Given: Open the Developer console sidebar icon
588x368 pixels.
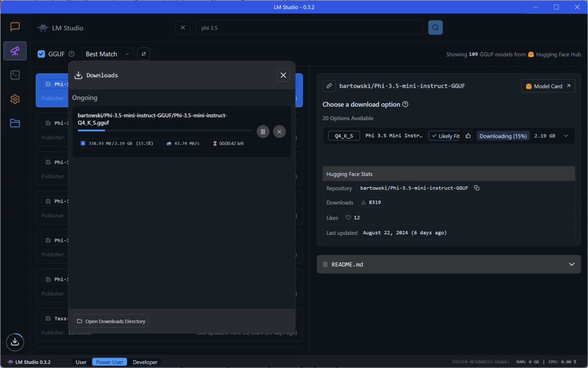Looking at the screenshot, I should coord(15,75).
